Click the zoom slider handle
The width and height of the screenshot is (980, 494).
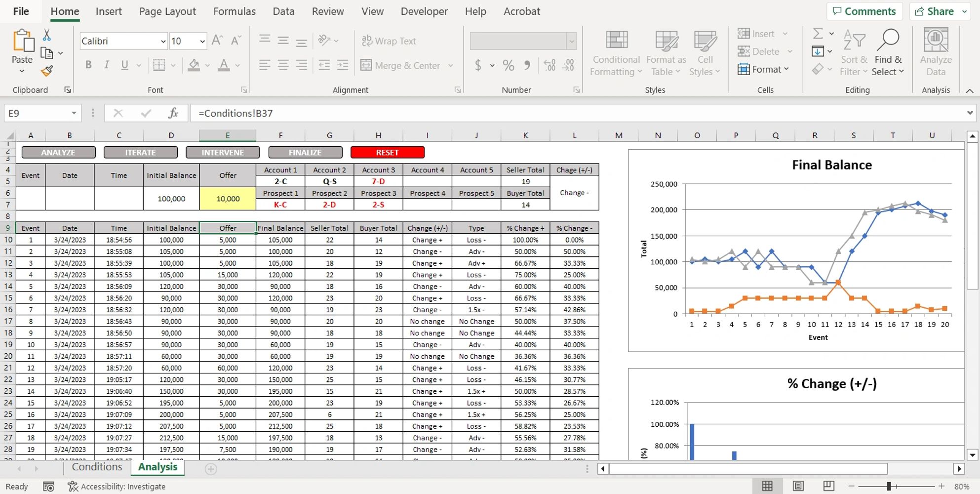[x=889, y=487]
